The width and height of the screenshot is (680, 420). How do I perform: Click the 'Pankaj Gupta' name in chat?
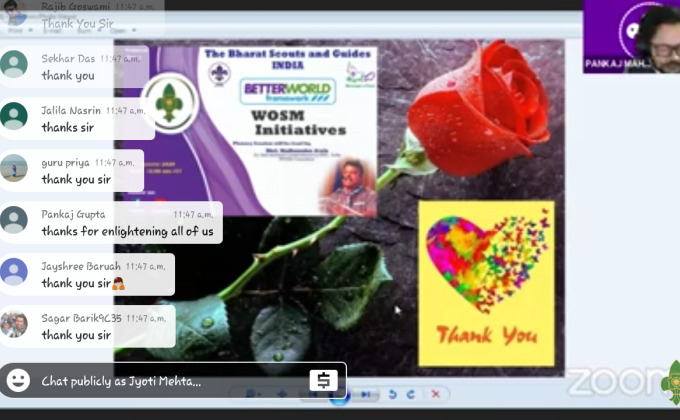point(73,214)
